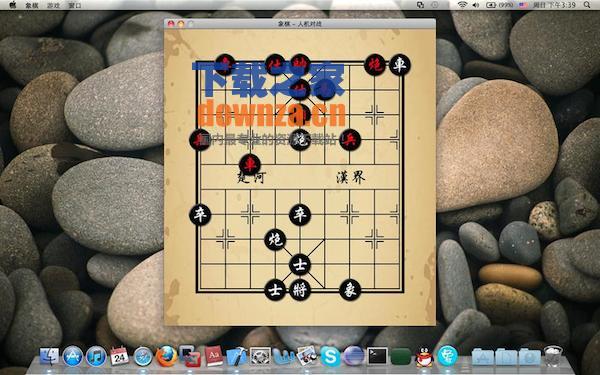This screenshot has width=600, height=375.
Task: Launch Xcode from the Dock
Action: 237,356
